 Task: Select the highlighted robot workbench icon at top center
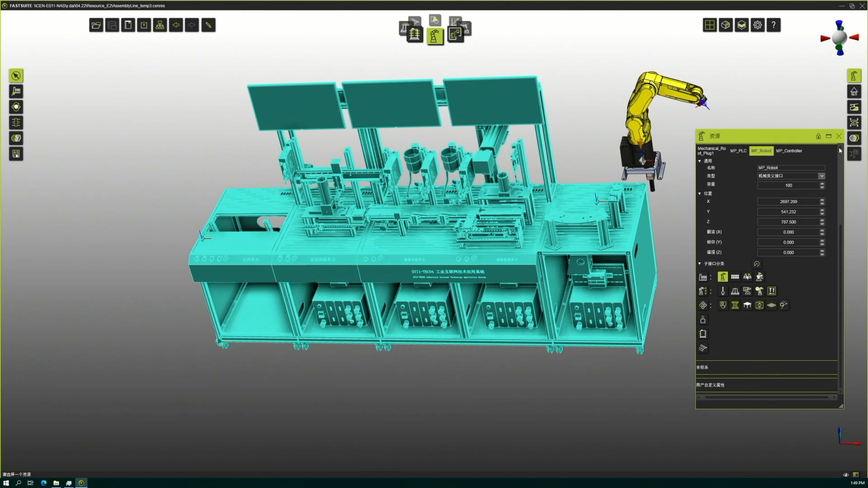(x=435, y=36)
